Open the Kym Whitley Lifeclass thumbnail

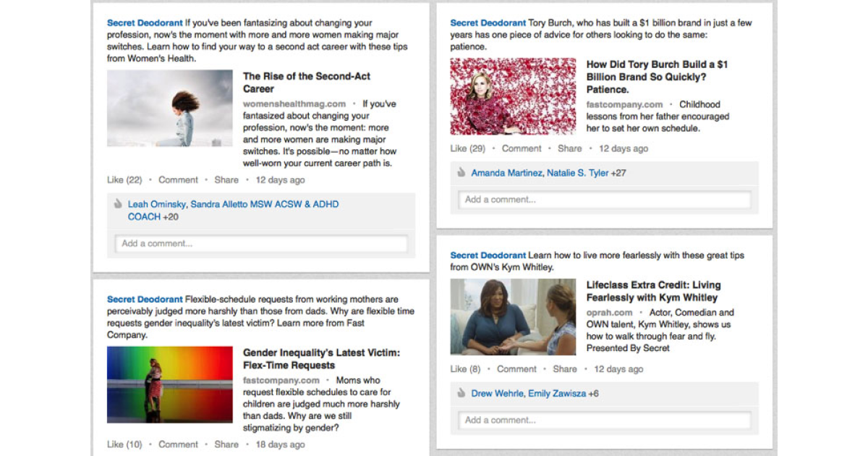(514, 317)
